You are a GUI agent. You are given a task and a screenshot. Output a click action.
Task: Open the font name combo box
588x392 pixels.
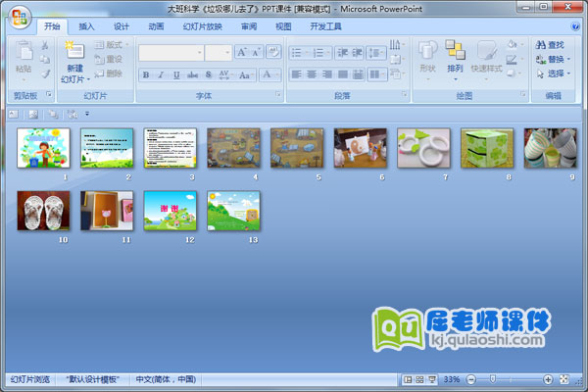click(x=171, y=53)
